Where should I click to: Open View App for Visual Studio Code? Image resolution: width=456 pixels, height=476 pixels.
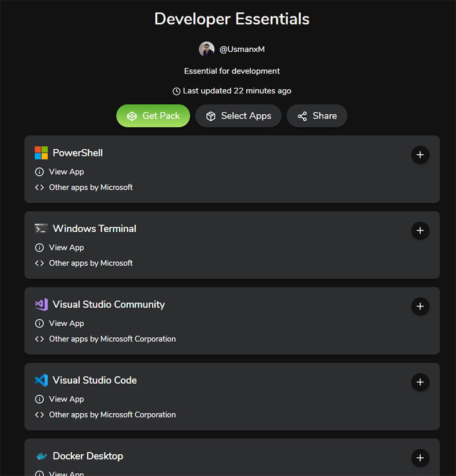(x=66, y=399)
